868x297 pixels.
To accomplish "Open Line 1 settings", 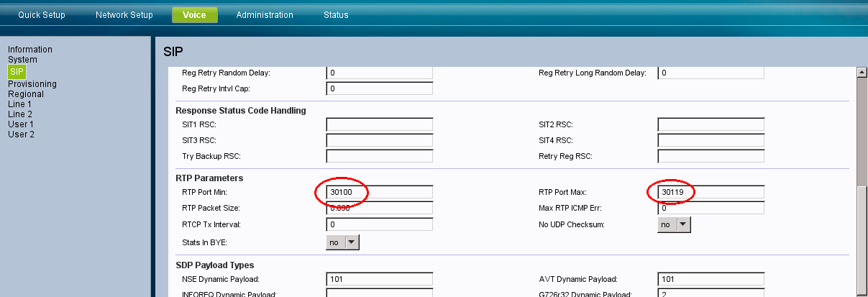I will tap(20, 104).
